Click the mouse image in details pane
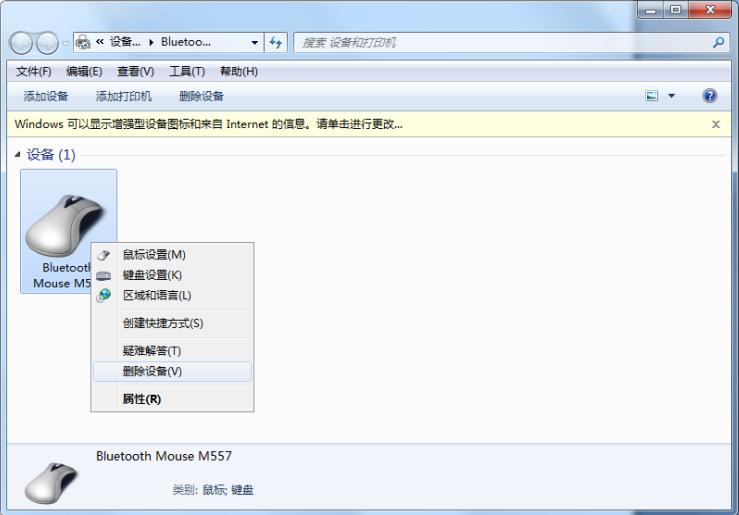 (x=51, y=482)
